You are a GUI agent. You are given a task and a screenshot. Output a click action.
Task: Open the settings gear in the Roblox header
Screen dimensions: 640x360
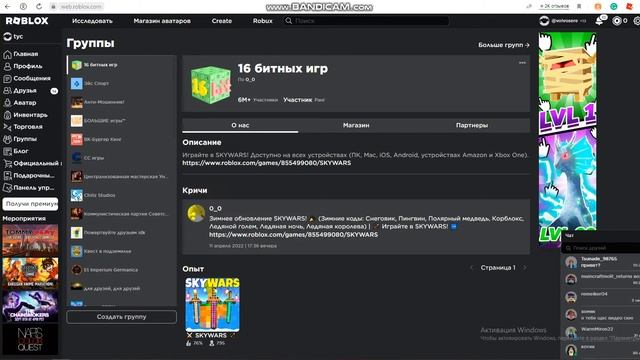[636, 21]
